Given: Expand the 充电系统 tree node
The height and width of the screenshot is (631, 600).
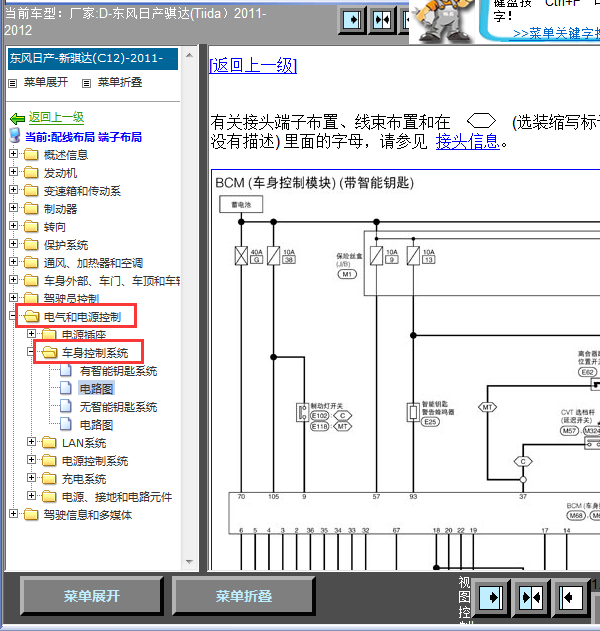Looking at the screenshot, I should pyautogui.click(x=31, y=478).
